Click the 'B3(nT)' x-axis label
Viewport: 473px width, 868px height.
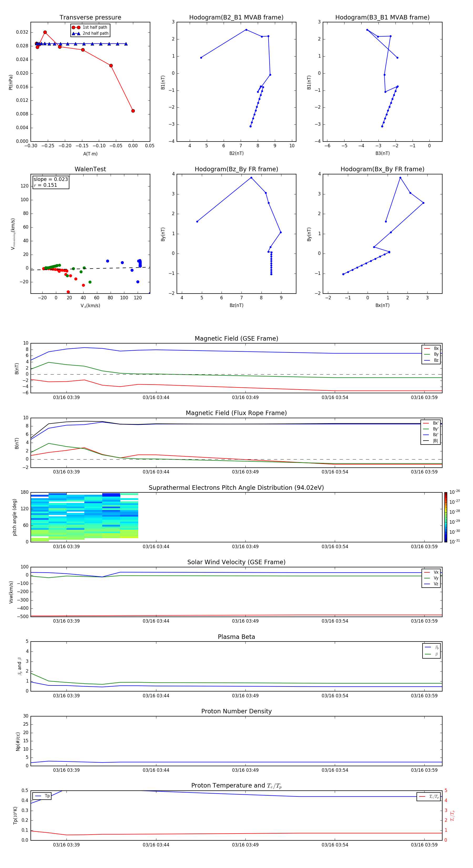coord(382,153)
